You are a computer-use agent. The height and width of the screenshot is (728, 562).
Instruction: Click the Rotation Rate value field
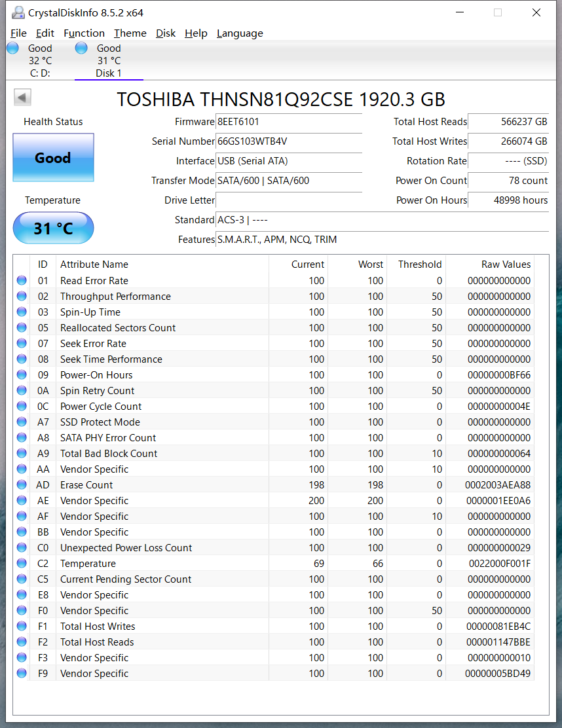[x=508, y=161]
